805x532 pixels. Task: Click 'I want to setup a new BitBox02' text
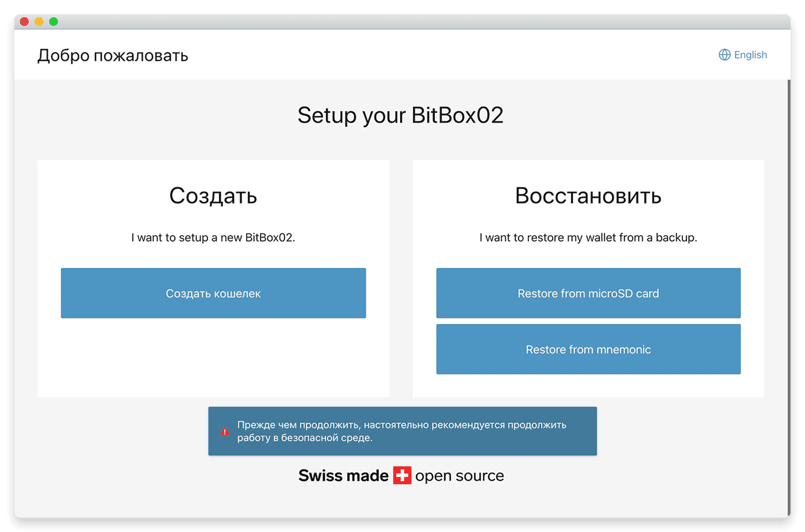[213, 238]
